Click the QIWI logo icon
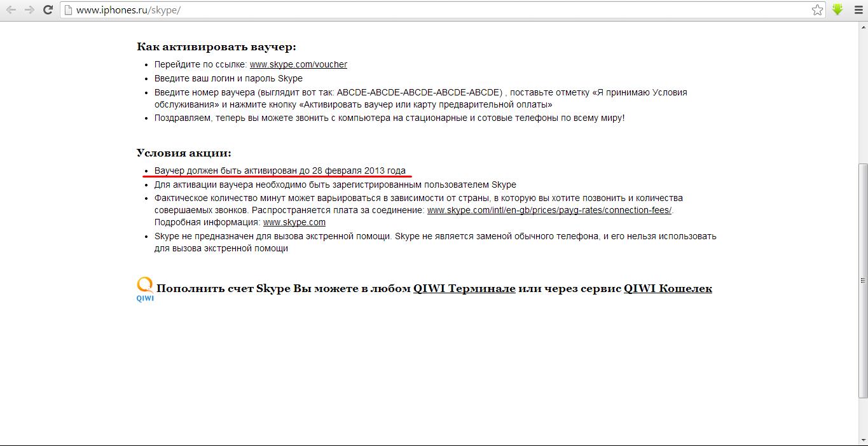This screenshot has width=868, height=446. pyautogui.click(x=145, y=289)
